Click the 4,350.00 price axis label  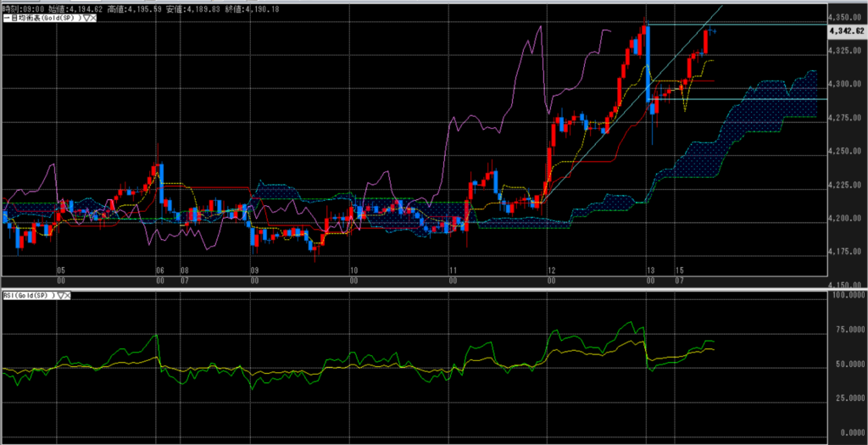tap(846, 17)
